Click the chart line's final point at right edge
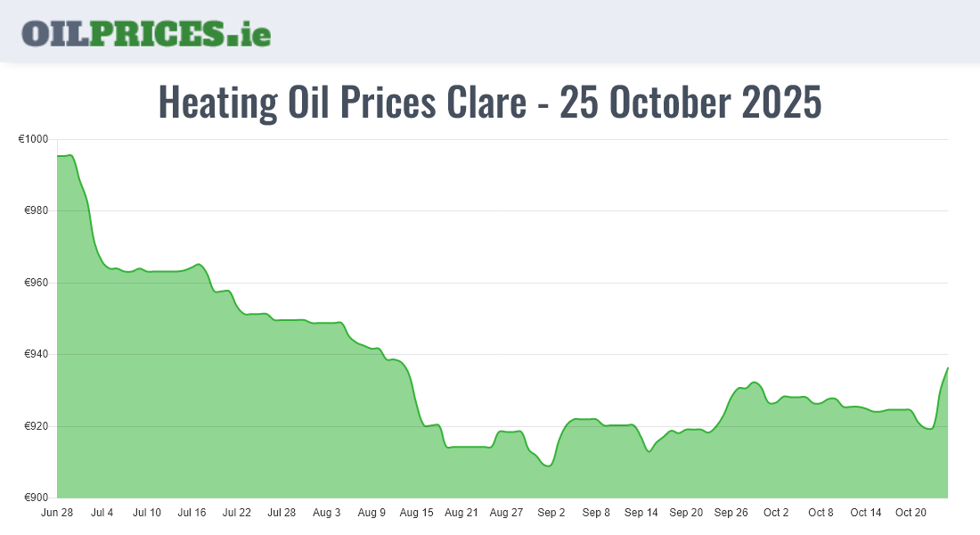 coord(947,368)
